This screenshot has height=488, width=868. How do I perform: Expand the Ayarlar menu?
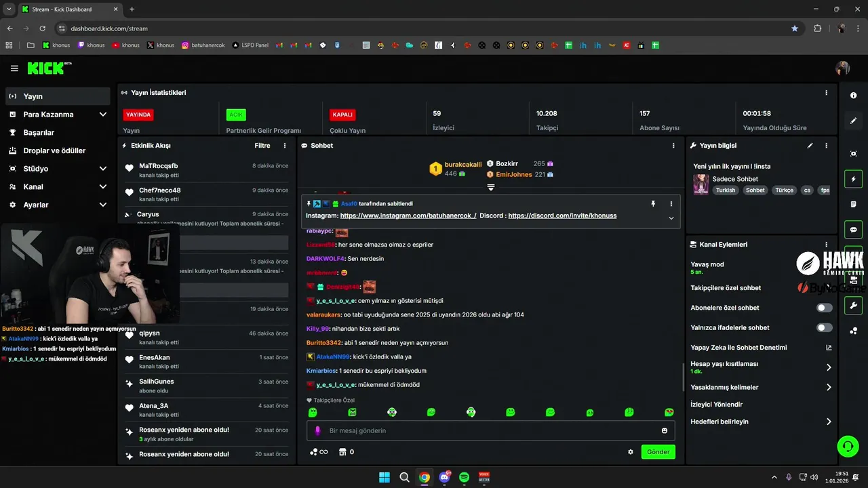pyautogui.click(x=103, y=205)
